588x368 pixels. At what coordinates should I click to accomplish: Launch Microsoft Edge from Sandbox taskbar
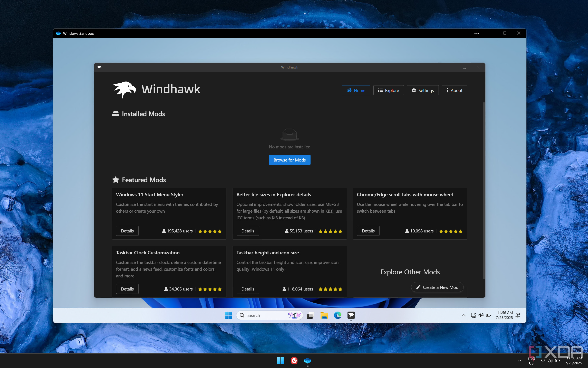point(337,315)
